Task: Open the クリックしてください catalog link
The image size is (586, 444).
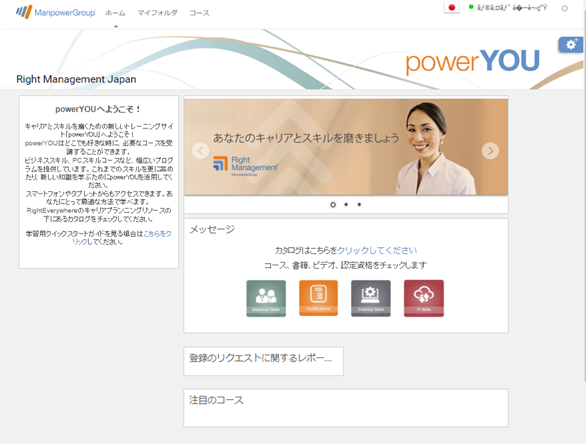Action: pos(377,250)
